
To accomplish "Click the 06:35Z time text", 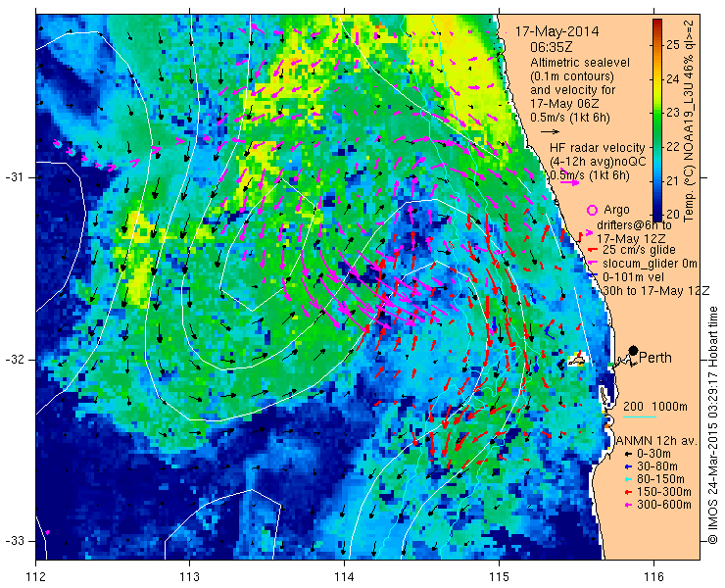I will (x=552, y=47).
